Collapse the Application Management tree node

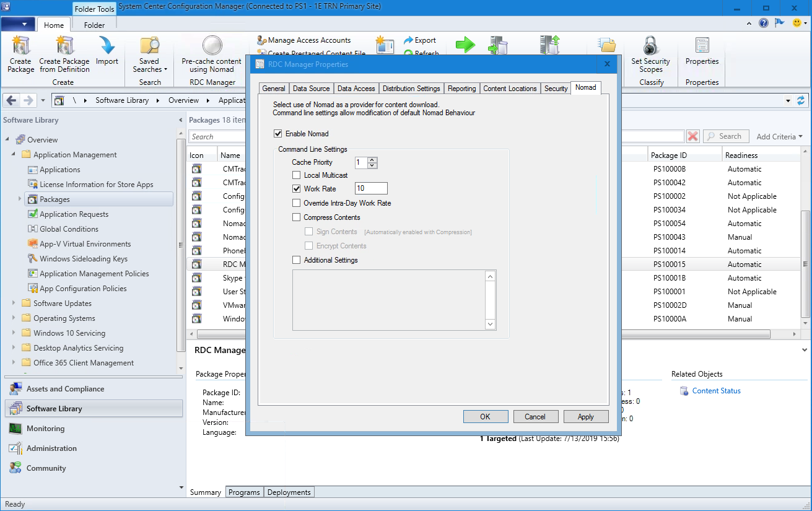[14, 155]
